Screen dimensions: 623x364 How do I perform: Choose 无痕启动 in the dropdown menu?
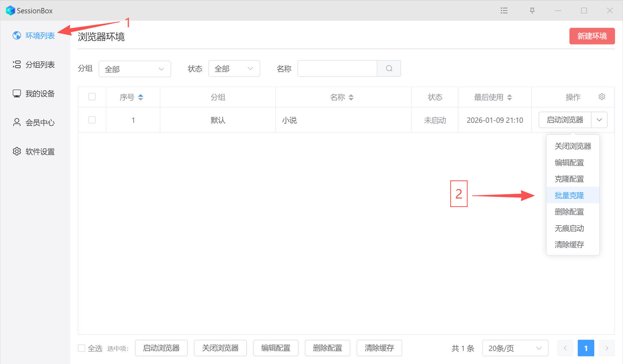click(x=569, y=228)
